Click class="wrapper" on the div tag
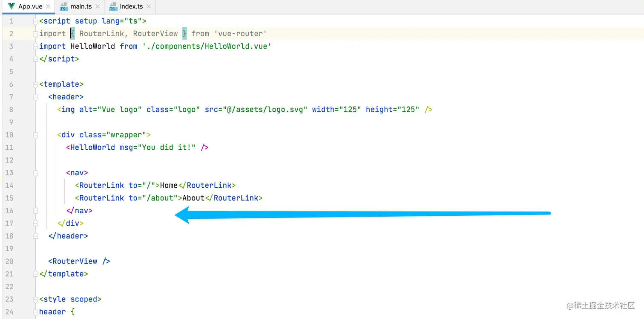Screen dimensions: 644x319 click(113, 135)
